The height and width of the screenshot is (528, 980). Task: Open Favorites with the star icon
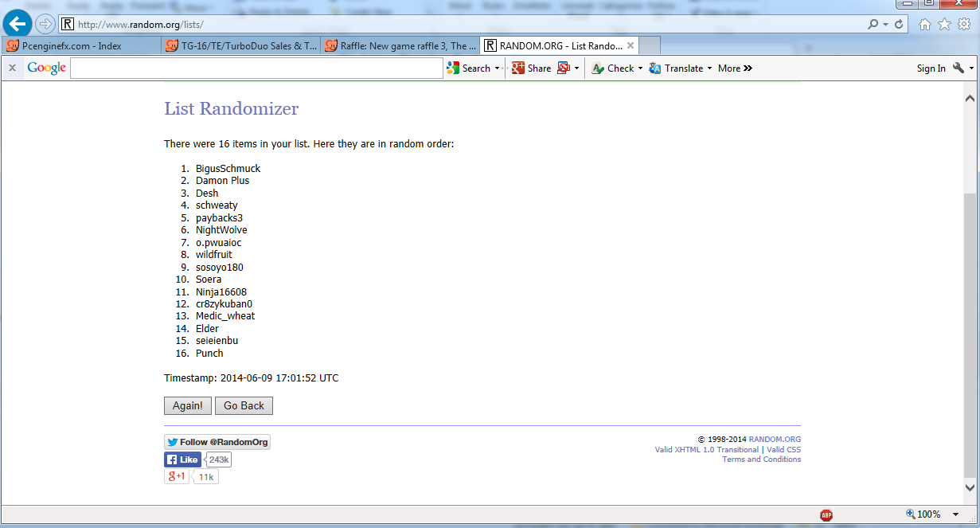pos(944,25)
